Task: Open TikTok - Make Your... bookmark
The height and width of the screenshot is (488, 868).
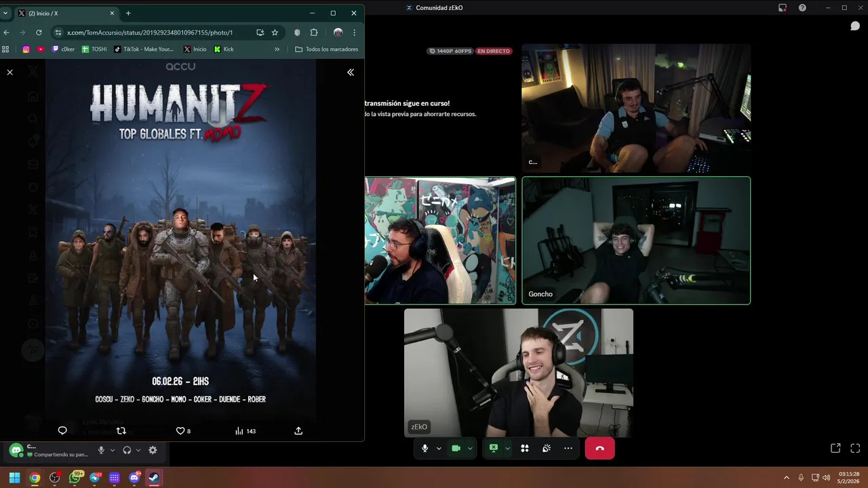Action: tap(144, 49)
